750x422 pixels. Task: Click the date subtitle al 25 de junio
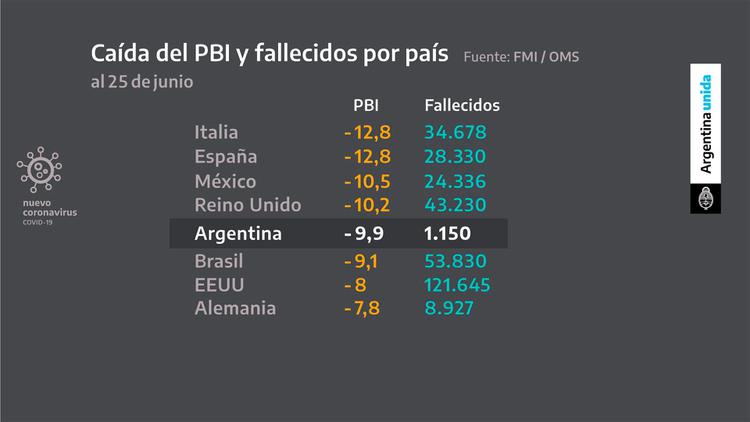pos(141,81)
